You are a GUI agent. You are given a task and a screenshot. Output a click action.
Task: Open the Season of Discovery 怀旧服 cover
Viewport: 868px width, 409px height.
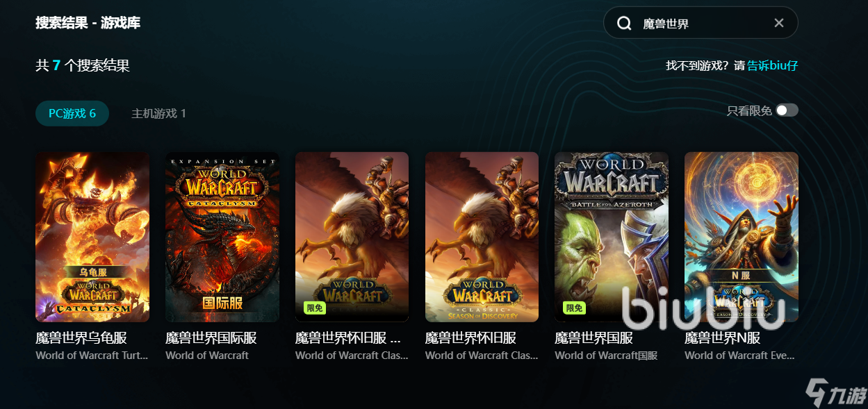[482, 237]
